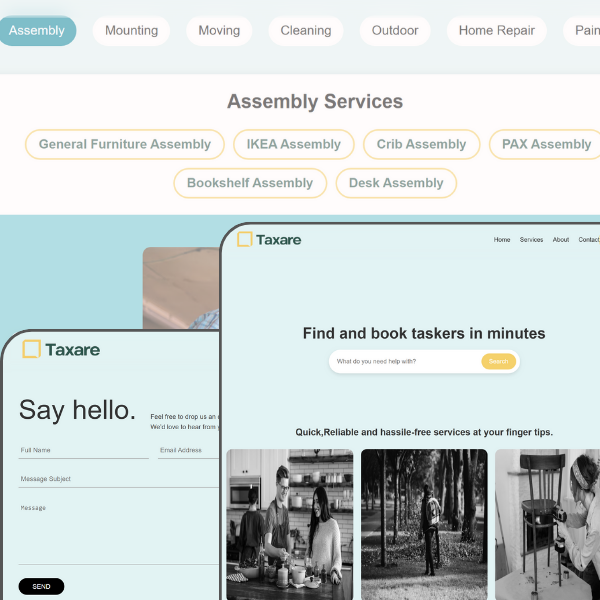600x600 pixels.
Task: Click the Email Address field
Action: pos(188,450)
